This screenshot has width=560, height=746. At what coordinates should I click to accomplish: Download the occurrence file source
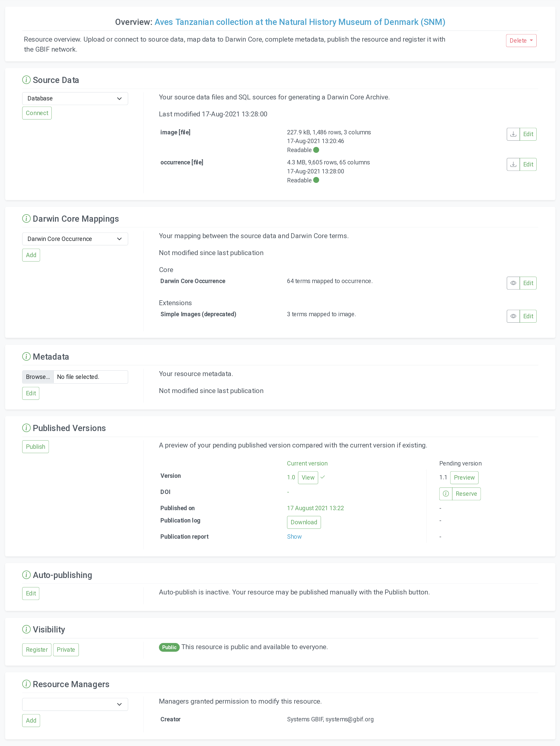(x=513, y=165)
